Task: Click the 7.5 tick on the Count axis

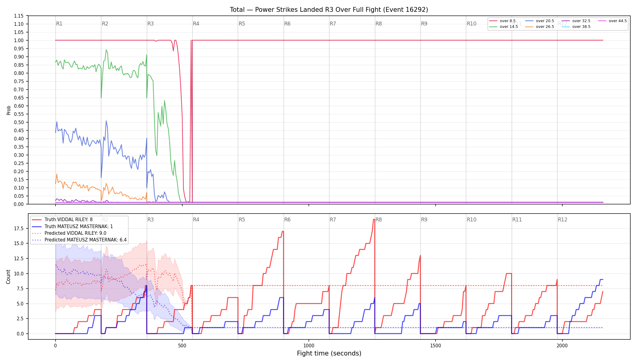Action: point(21,288)
